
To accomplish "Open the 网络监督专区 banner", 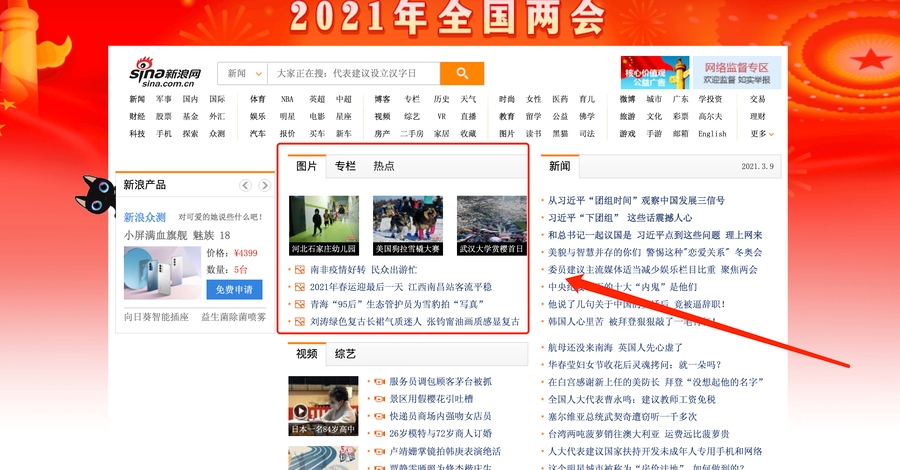I will [x=736, y=73].
